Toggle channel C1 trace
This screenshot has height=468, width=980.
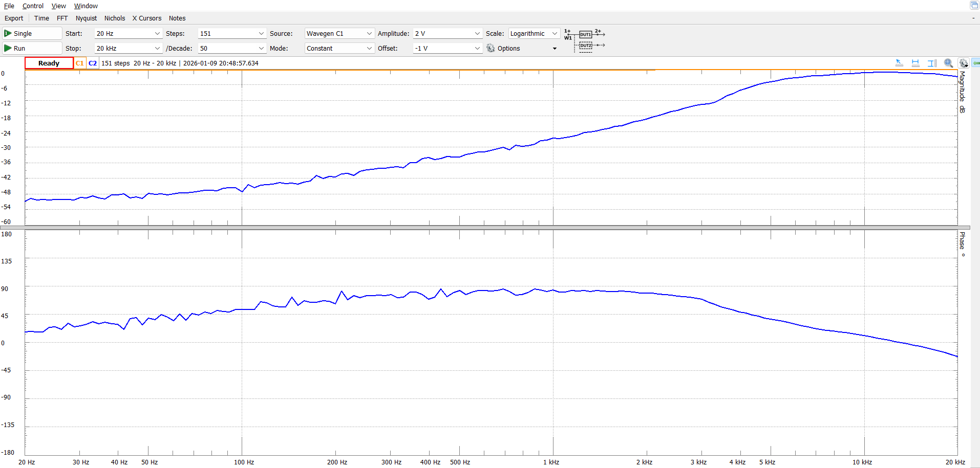click(79, 63)
